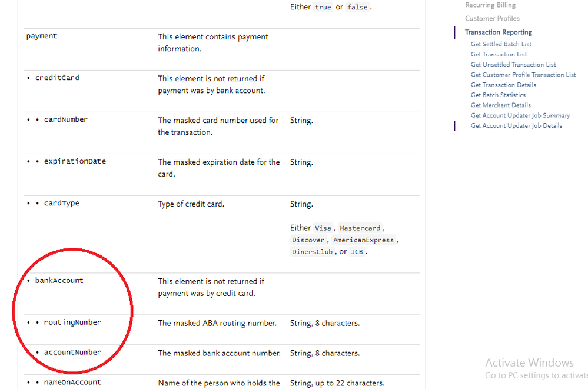588x389 pixels.
Task: Click the creditCard element name
Action: (x=57, y=78)
